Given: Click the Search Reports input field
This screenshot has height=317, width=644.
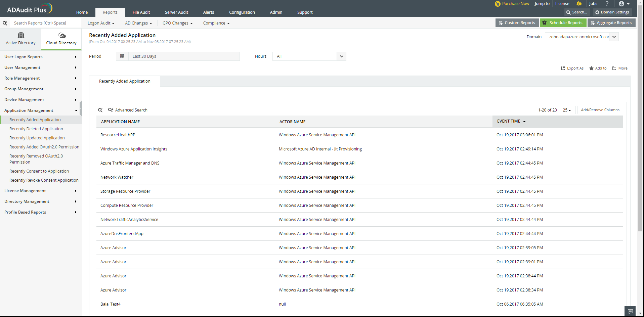Looking at the screenshot, I should coord(46,23).
